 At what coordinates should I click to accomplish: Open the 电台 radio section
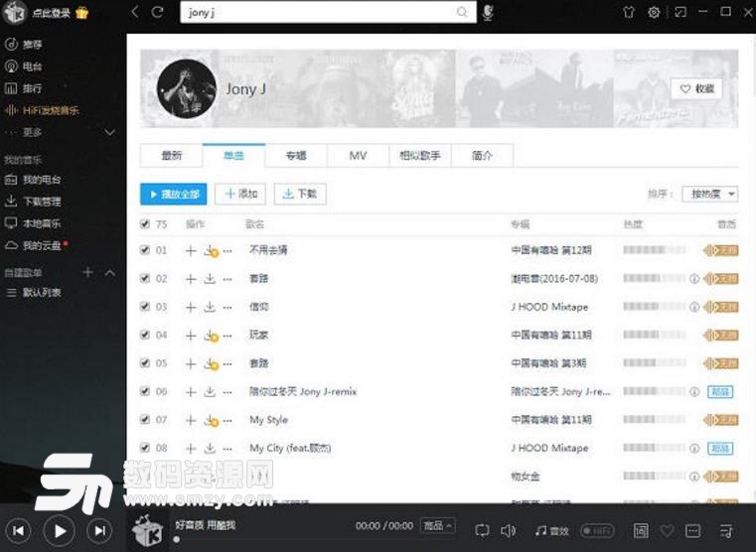tap(24, 67)
